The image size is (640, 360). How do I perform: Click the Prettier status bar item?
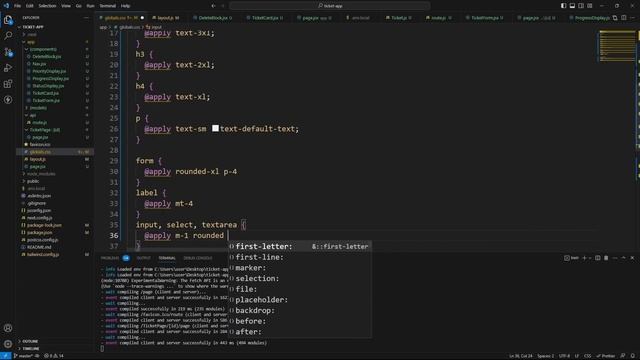(606, 356)
